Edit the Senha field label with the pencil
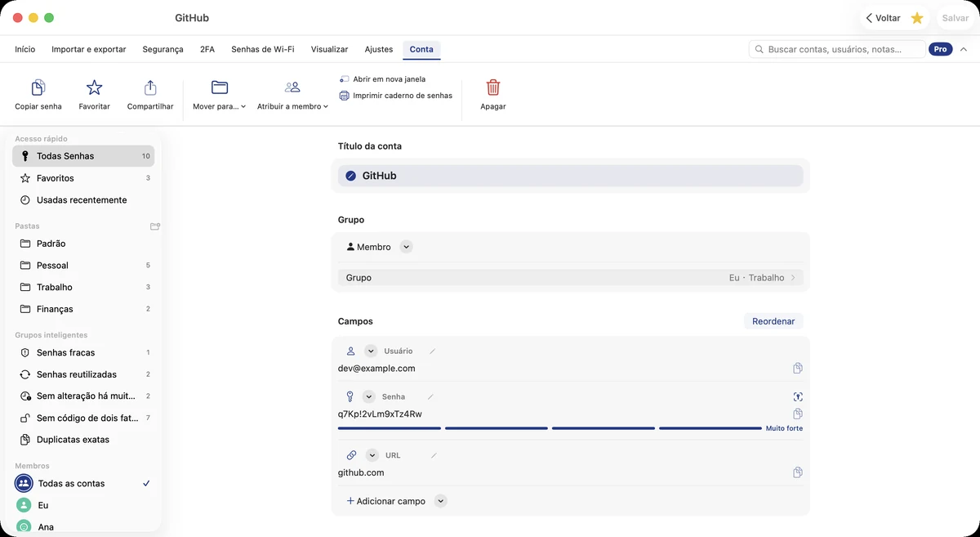Screen dimensions: 980x537 430,396
